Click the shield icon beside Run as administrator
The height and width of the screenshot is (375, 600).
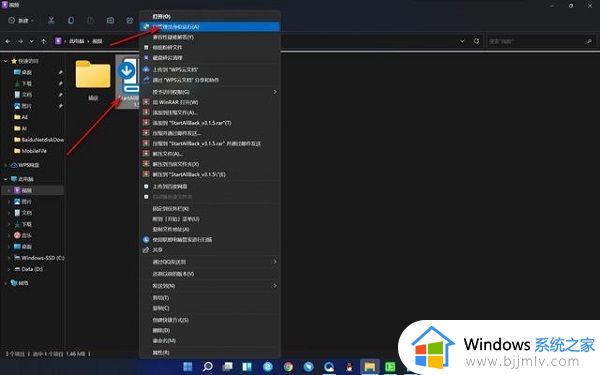pyautogui.click(x=146, y=27)
